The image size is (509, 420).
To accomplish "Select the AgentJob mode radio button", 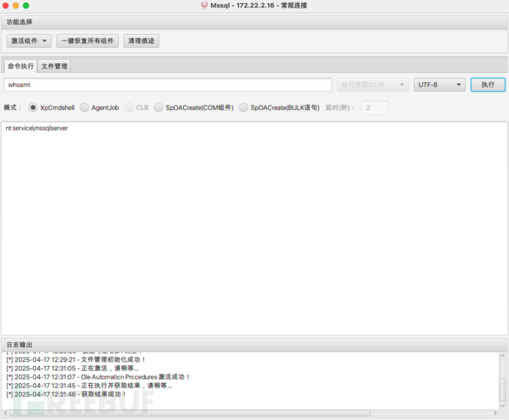I will [84, 108].
